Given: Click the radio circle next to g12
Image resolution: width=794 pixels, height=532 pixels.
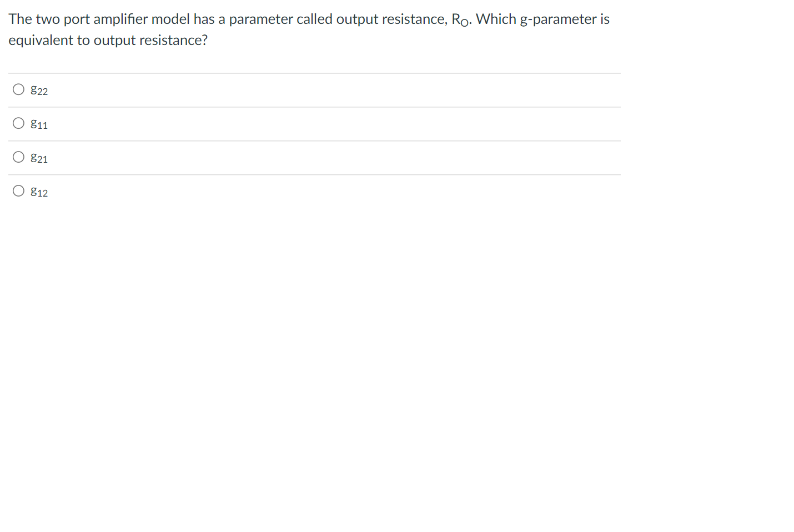Looking at the screenshot, I should 18,190.
